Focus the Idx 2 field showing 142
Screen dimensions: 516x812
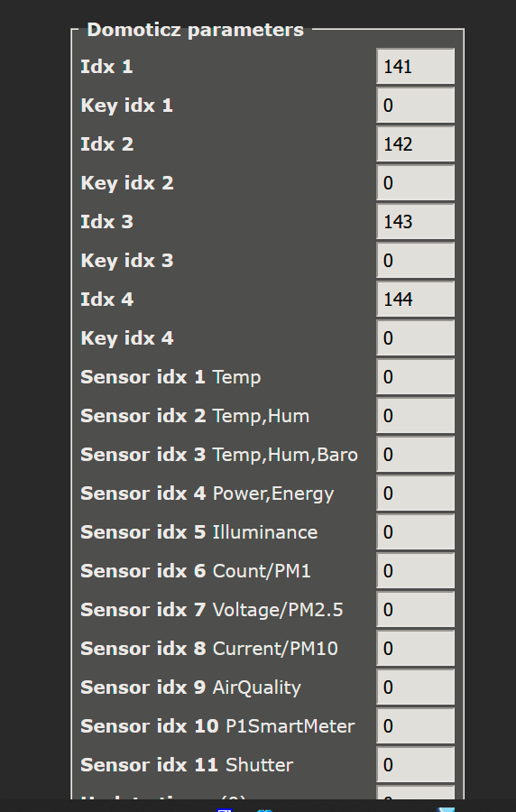tap(416, 144)
